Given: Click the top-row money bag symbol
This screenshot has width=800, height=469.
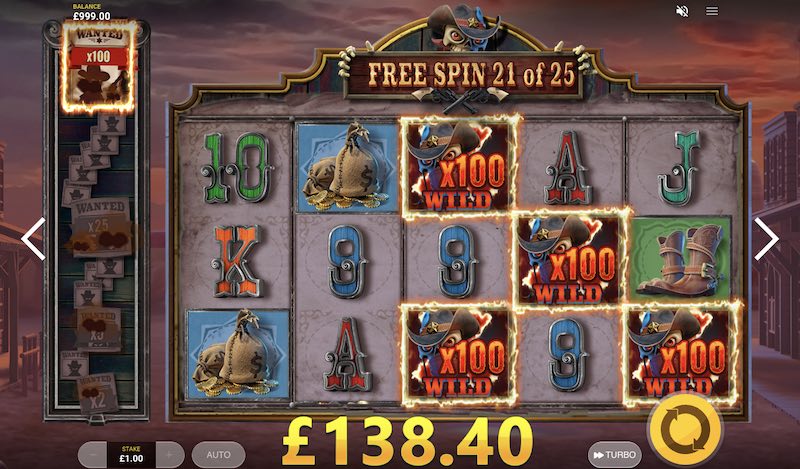Looking at the screenshot, I should tap(347, 167).
